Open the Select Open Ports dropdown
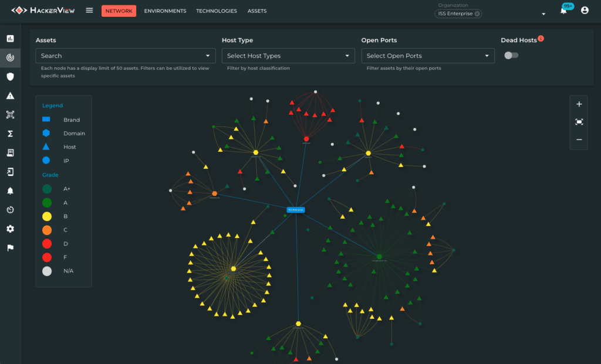Screen dimensions: 601x364 [428, 56]
